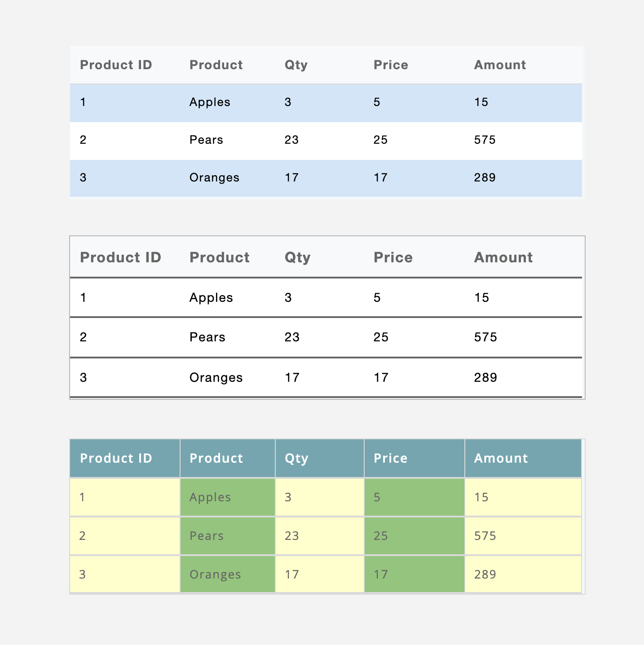Click the teal Amount header in bottom table
Viewport: 644px width, 645px height.
coord(523,459)
